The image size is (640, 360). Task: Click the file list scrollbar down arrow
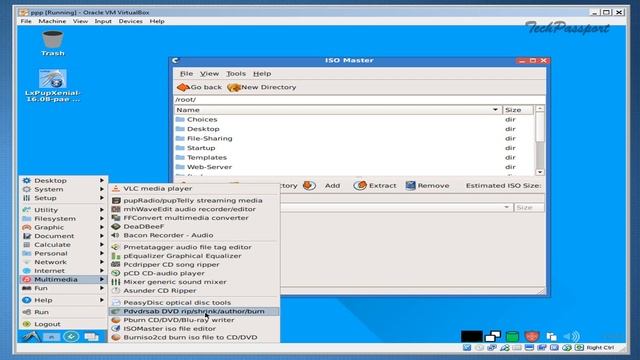(x=540, y=172)
